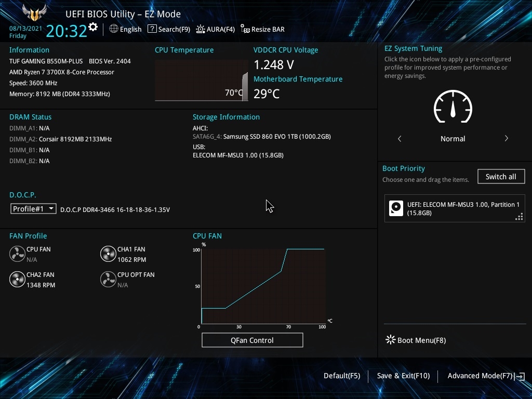Image resolution: width=532 pixels, height=399 pixels.
Task: Click the EZ System Tuning gauge icon
Action: [x=453, y=106]
